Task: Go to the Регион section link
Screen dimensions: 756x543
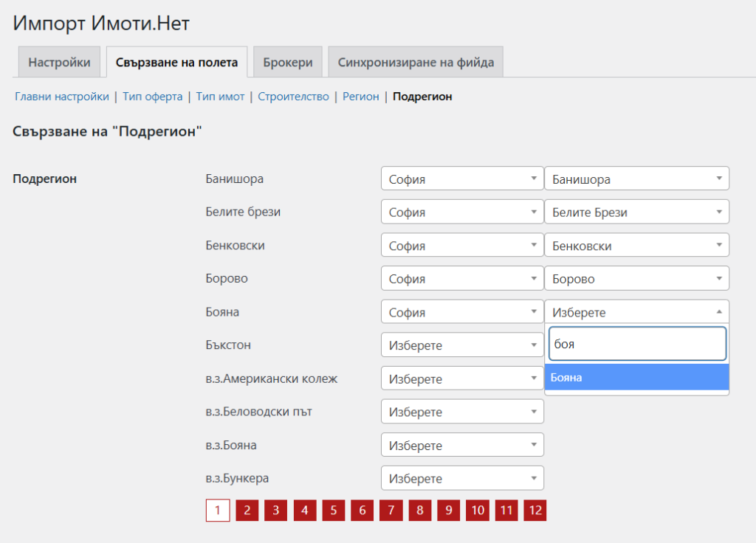Action: [x=360, y=97]
